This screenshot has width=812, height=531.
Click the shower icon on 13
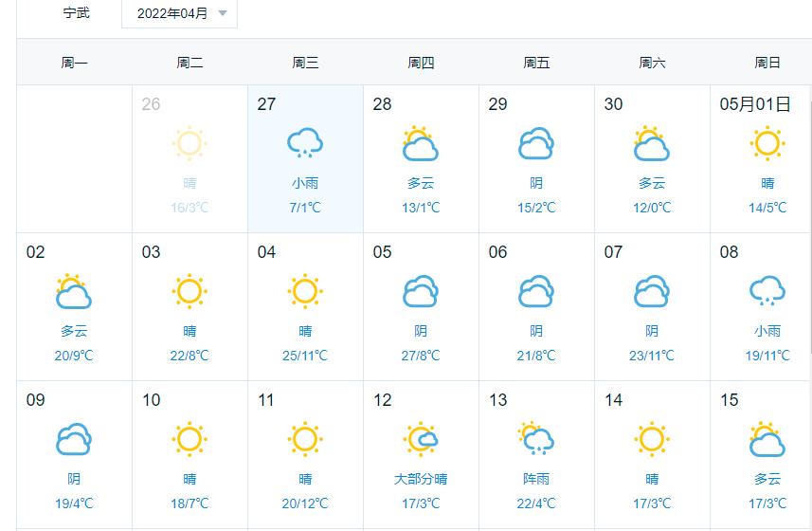tap(536, 438)
